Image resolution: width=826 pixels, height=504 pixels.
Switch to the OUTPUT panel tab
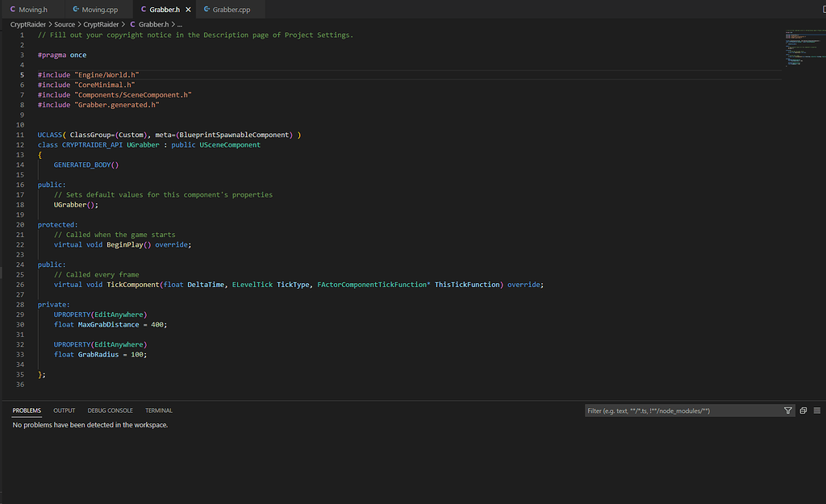[65, 410]
